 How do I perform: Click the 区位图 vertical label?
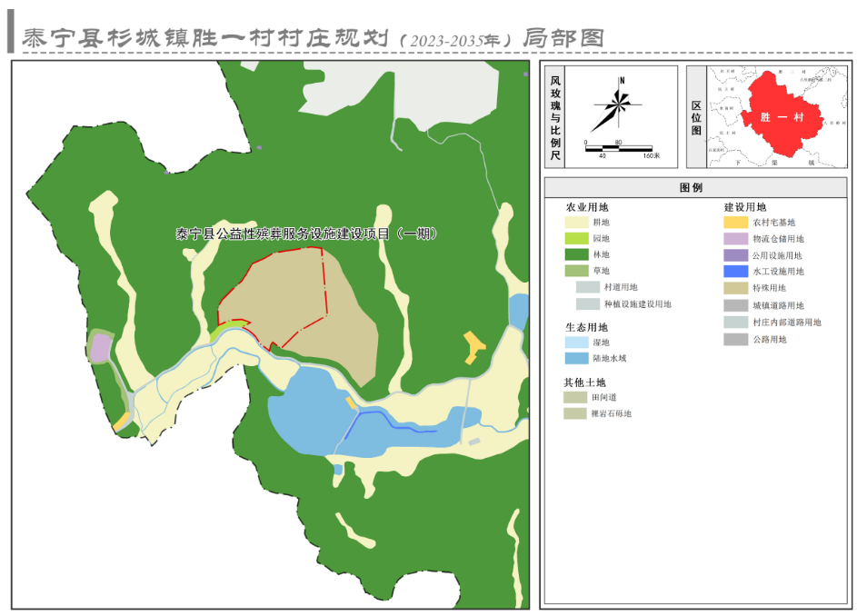(697, 117)
